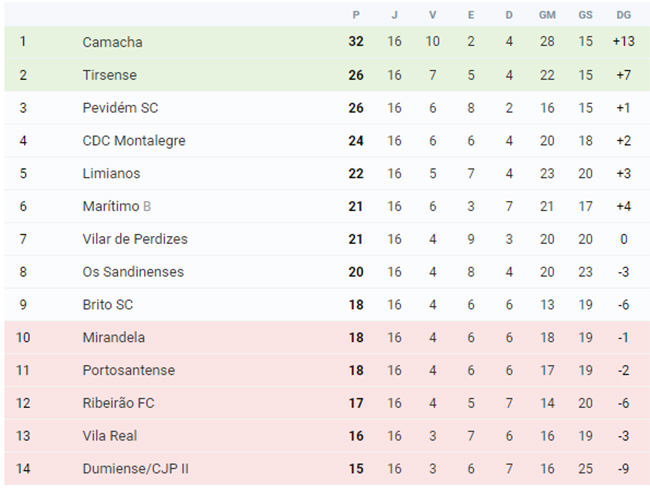Click Os Sandinenses team name
The width and height of the screenshot is (650, 492).
pyautogui.click(x=133, y=271)
